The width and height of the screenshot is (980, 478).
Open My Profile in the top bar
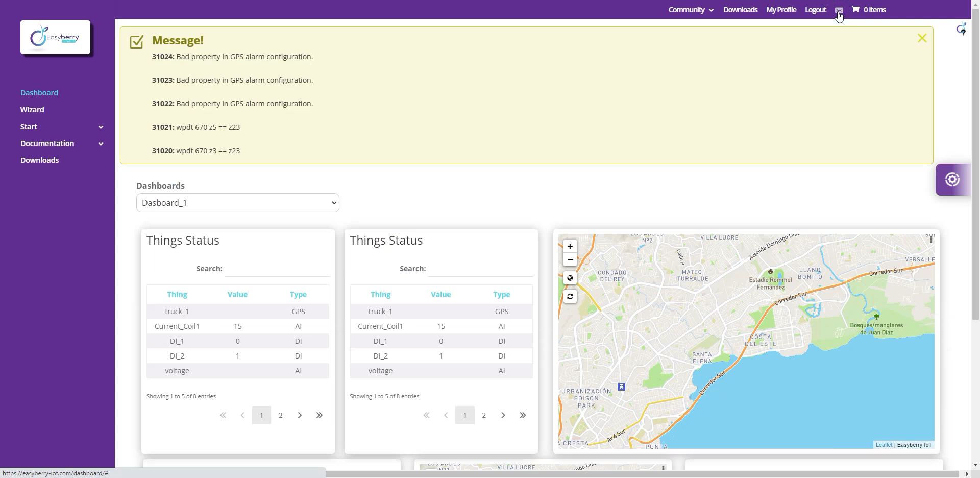tap(781, 10)
